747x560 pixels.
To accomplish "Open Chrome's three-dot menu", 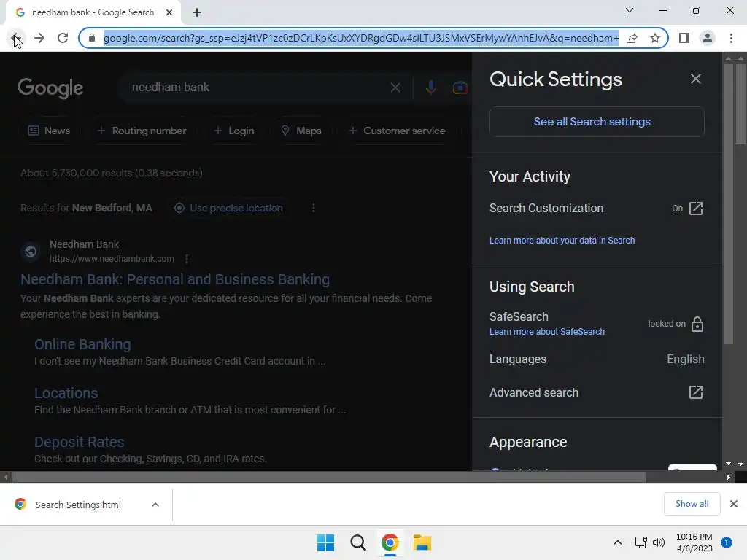I will 731,38.
